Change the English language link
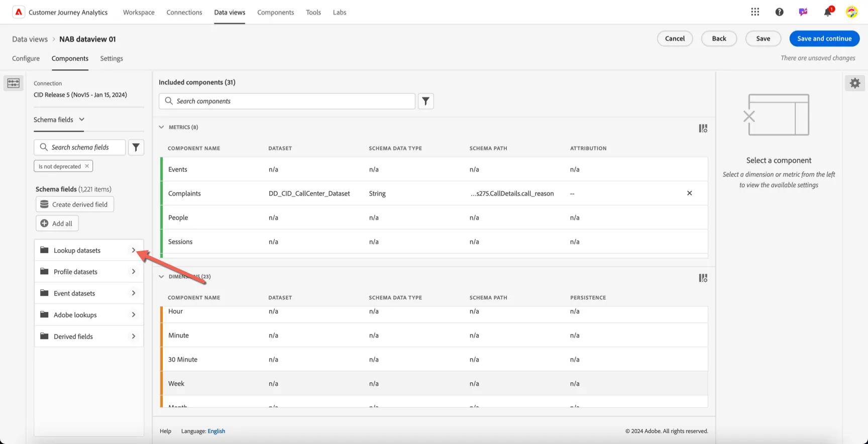868x444 pixels. click(x=216, y=431)
